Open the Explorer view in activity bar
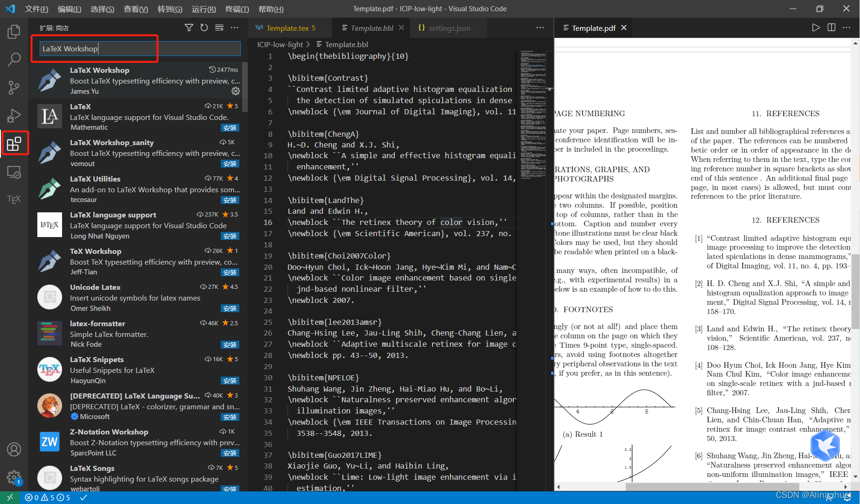Viewport: 860px width, 504px height. click(x=14, y=32)
